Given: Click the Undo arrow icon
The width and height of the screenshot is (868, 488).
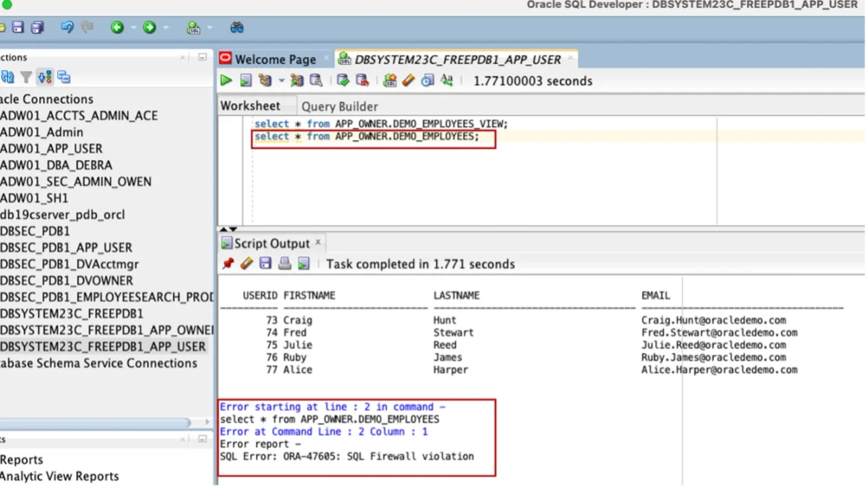Looking at the screenshot, I should [67, 27].
